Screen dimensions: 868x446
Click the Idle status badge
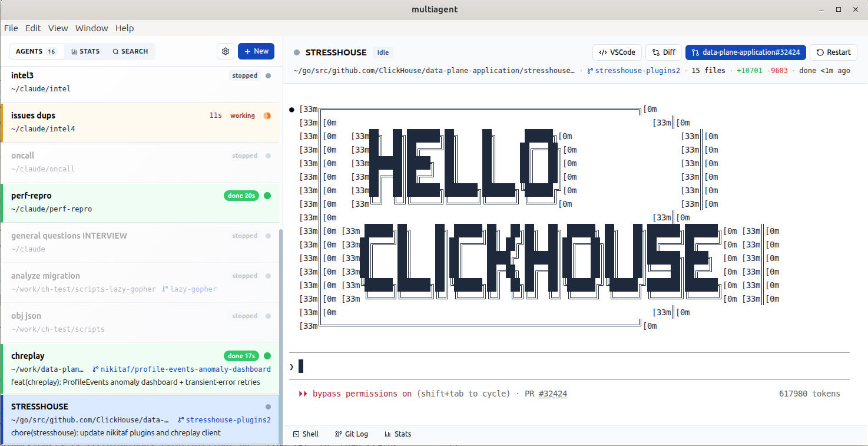pyautogui.click(x=383, y=52)
